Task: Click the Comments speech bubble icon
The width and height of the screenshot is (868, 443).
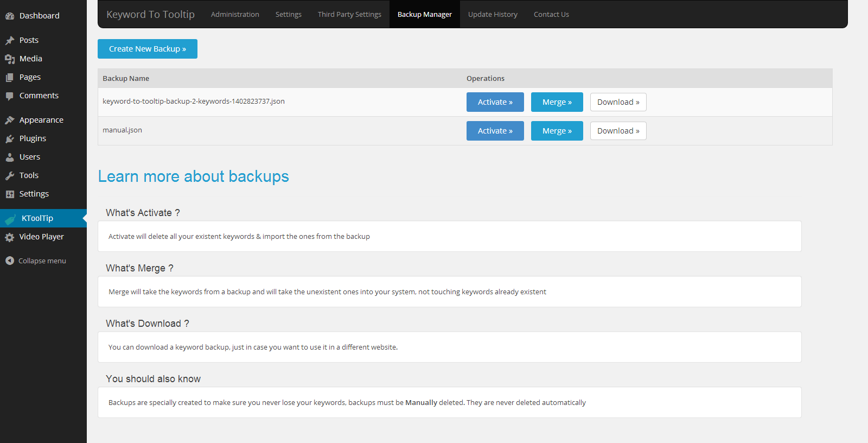Action: 10,96
